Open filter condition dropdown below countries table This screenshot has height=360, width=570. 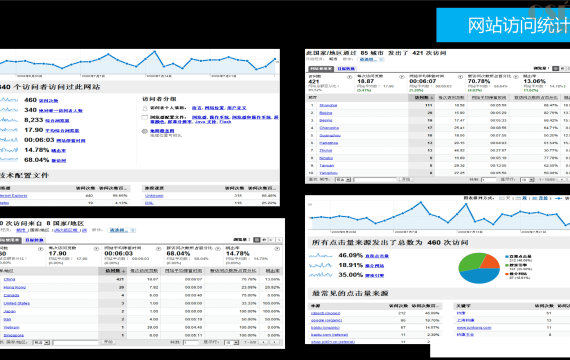click(x=41, y=343)
